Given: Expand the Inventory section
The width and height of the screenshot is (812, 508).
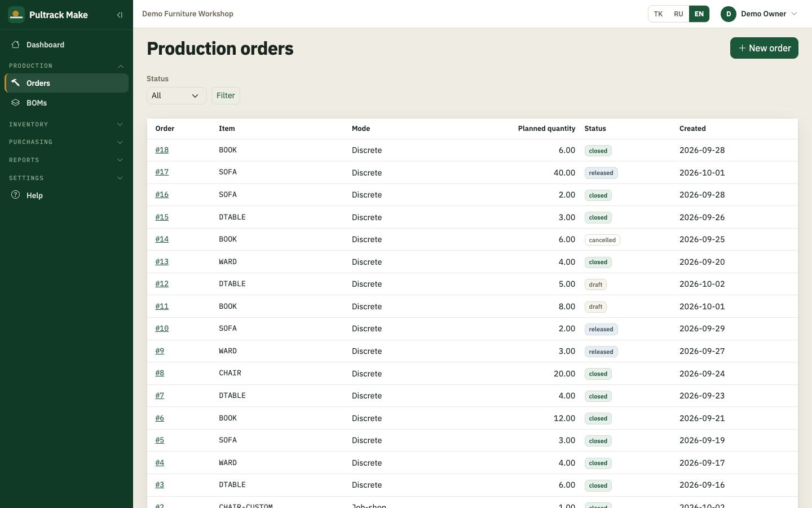Looking at the screenshot, I should click(67, 124).
